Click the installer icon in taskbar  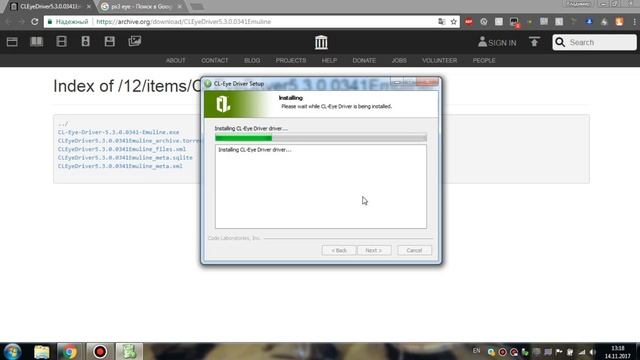pyautogui.click(x=129, y=351)
